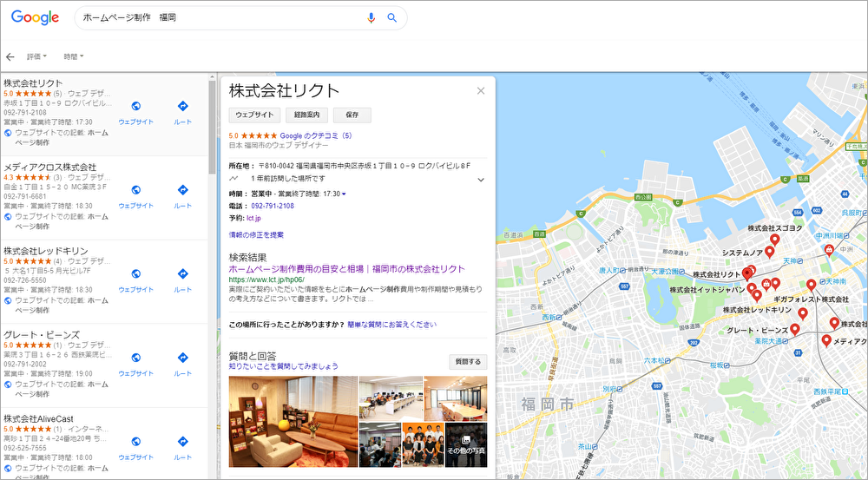Expand the visited-place history chevron
The width and height of the screenshot is (868, 480).
(x=481, y=180)
